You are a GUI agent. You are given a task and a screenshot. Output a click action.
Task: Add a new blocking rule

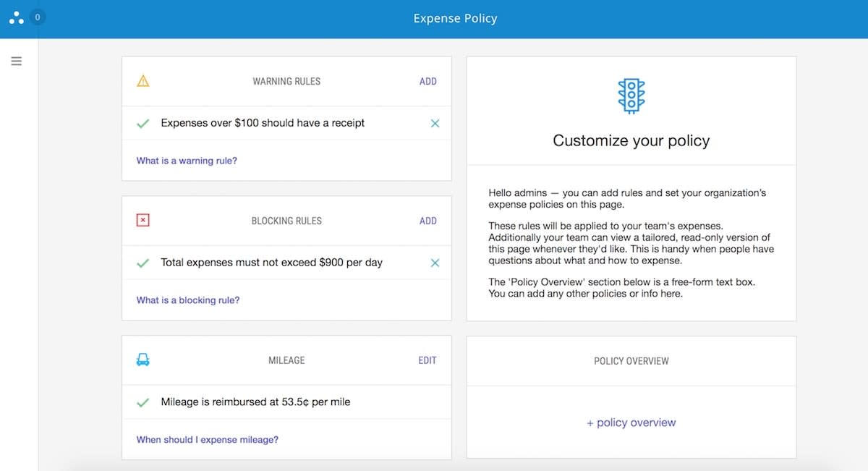(x=428, y=221)
